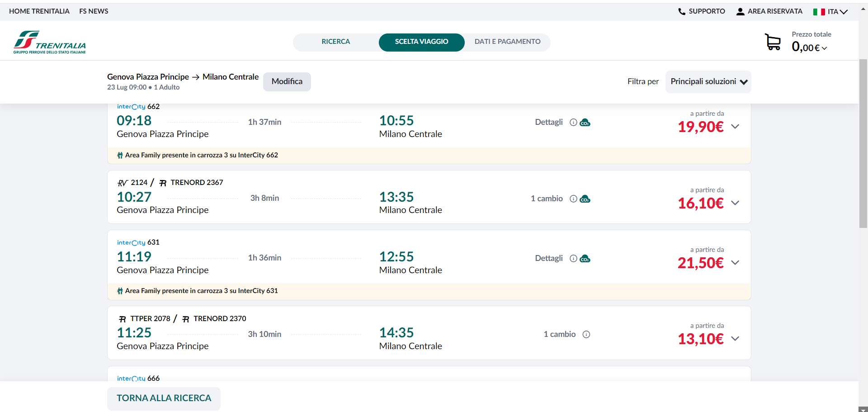Click the CO2 cloud icon for InterCity 662
868x412 pixels.
[585, 123]
